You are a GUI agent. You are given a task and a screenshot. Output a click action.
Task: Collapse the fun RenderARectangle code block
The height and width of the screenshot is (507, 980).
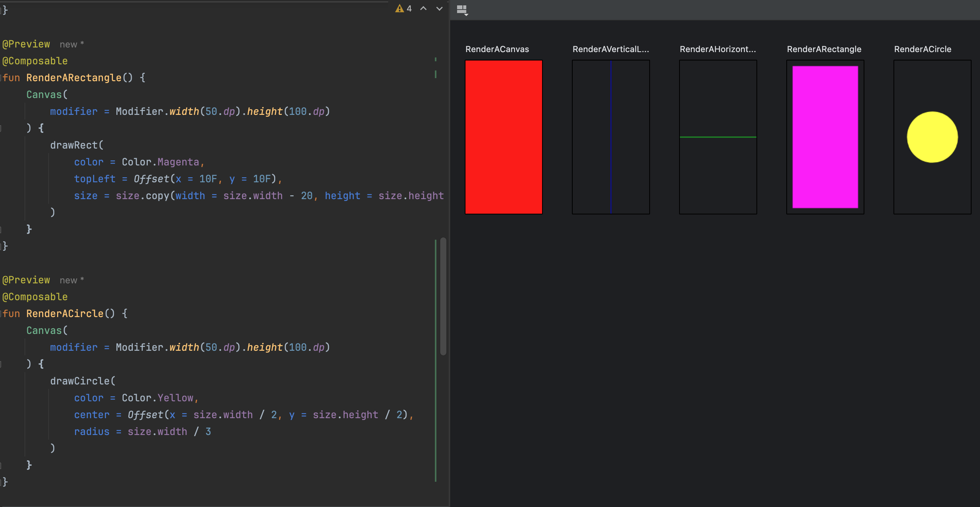(1, 78)
